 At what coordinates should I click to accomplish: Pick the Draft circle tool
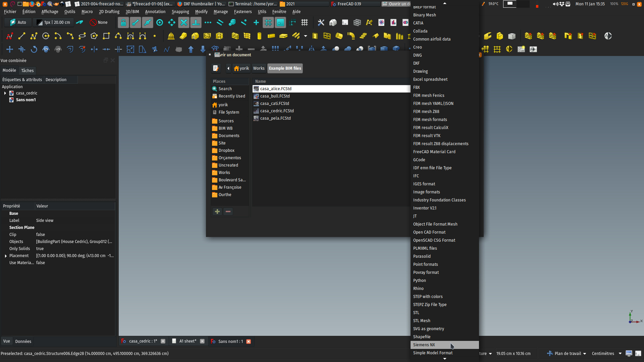click(46, 36)
